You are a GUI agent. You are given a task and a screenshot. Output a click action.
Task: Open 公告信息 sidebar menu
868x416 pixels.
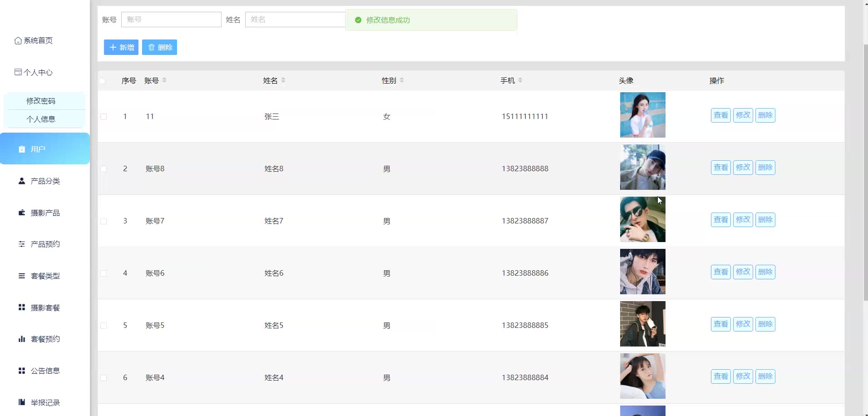tap(45, 371)
